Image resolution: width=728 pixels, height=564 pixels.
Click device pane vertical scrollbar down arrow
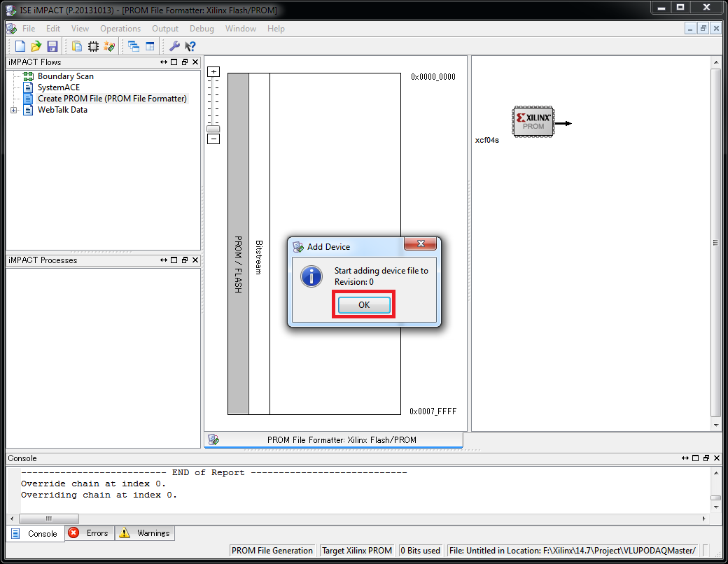click(x=716, y=425)
